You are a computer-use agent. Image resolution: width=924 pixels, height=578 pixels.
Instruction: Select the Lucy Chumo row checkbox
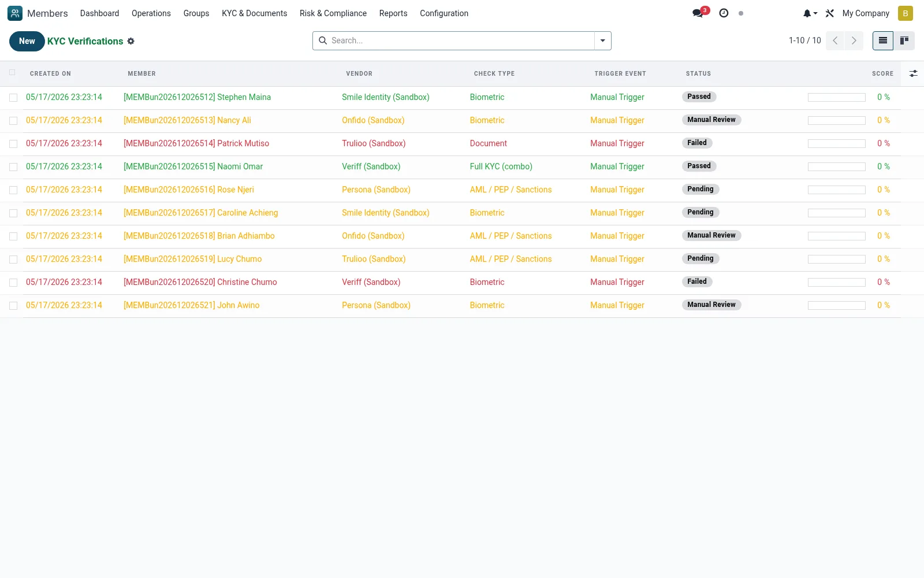pyautogui.click(x=13, y=260)
